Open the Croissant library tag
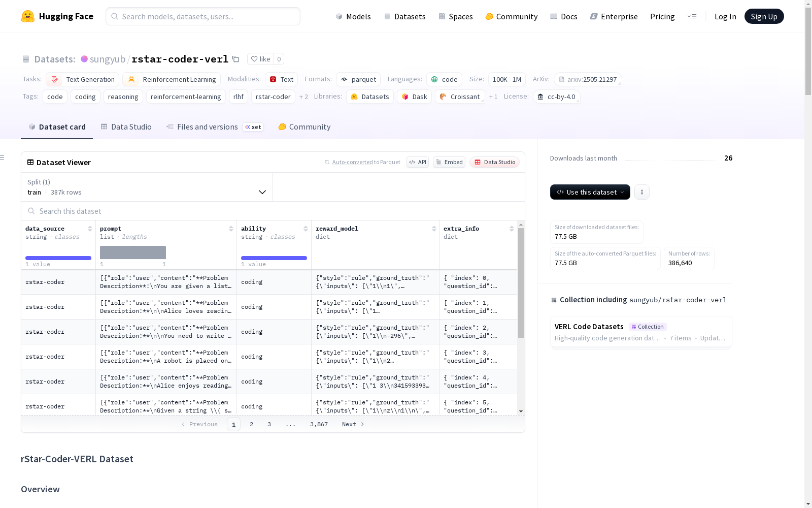812x508 pixels. (460, 97)
